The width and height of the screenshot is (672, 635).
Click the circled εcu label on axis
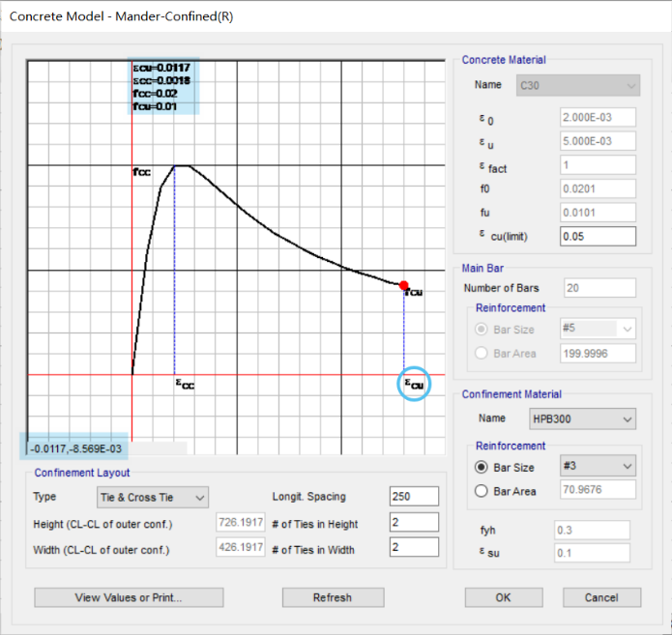click(x=413, y=385)
